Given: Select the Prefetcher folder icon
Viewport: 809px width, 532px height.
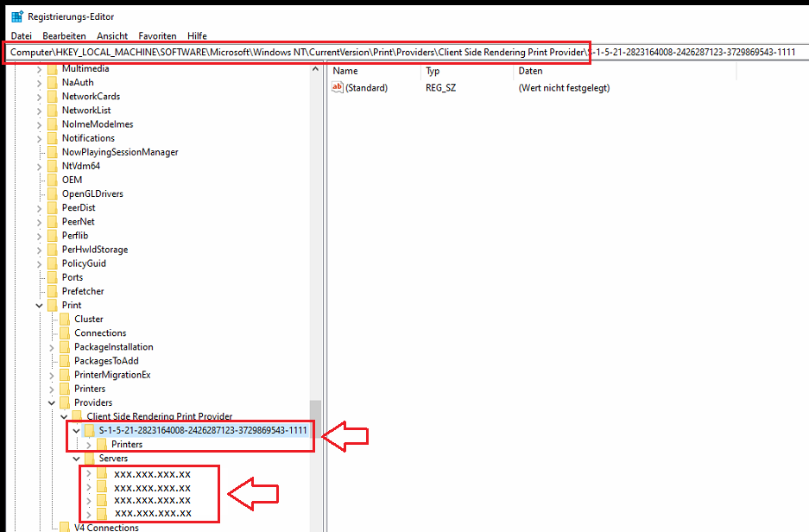Looking at the screenshot, I should coord(52,291).
